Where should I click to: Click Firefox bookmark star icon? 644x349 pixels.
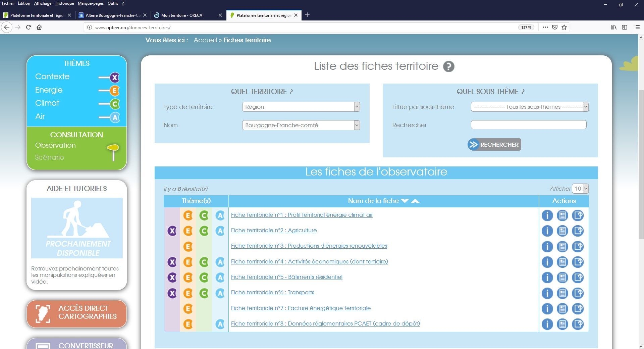tap(564, 27)
